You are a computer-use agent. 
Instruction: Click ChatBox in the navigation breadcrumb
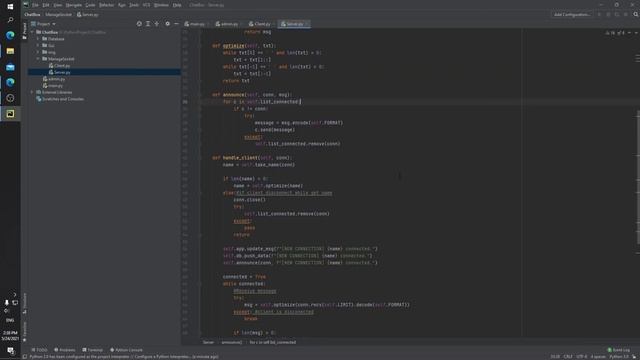click(x=32, y=15)
